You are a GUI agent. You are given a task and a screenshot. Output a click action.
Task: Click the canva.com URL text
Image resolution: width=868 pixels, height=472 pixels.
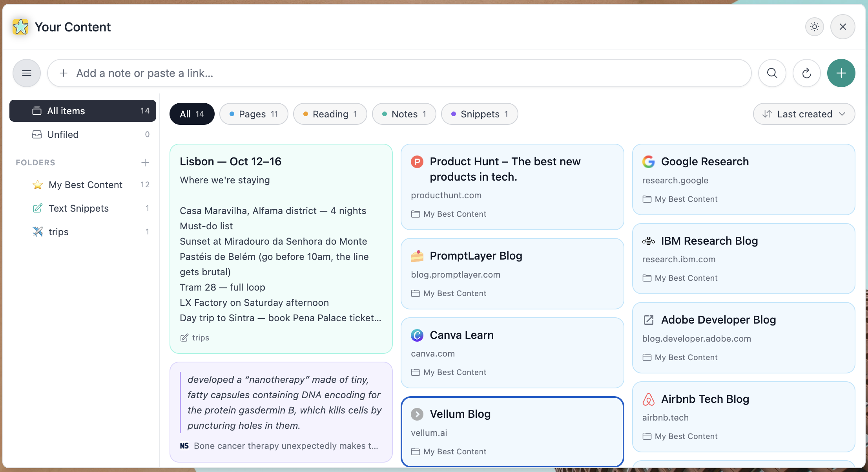pos(433,353)
